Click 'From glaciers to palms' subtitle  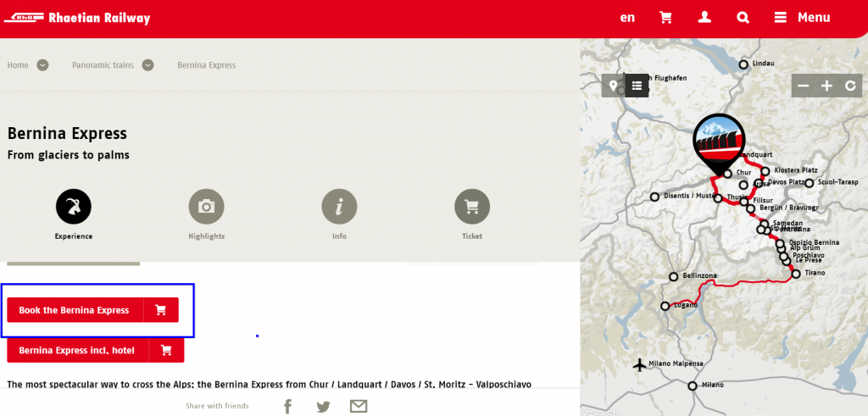click(68, 155)
